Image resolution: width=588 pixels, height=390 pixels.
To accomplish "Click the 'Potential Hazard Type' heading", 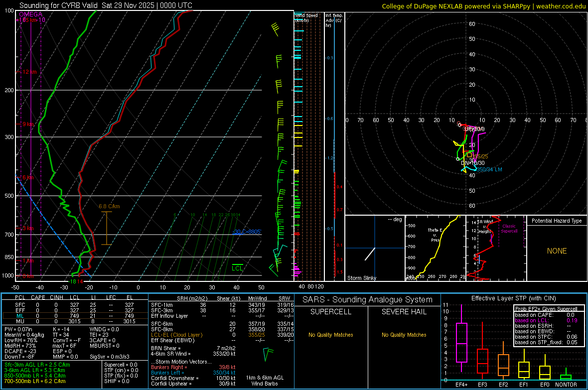I will pos(557,221).
